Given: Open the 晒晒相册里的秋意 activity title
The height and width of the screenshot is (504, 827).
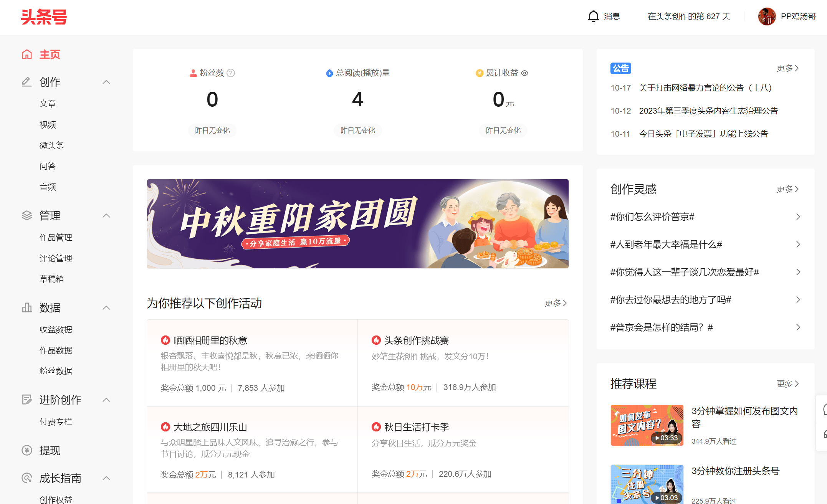Looking at the screenshot, I should point(210,340).
